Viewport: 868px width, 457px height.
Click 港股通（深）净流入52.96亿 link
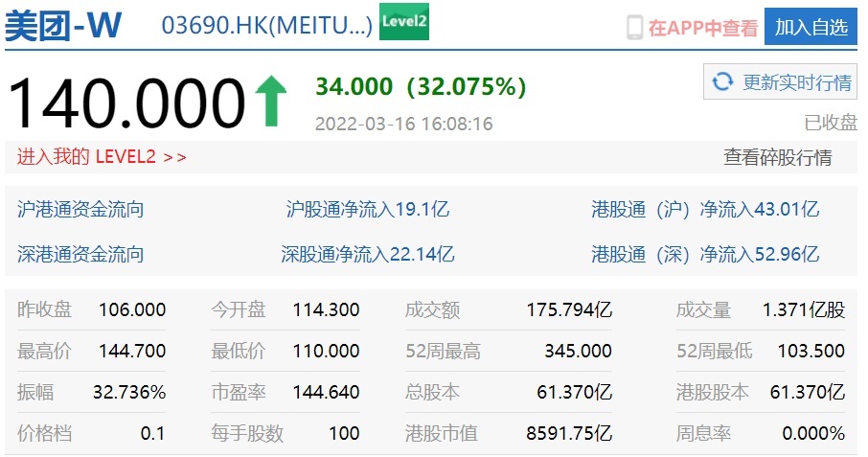pos(705,254)
